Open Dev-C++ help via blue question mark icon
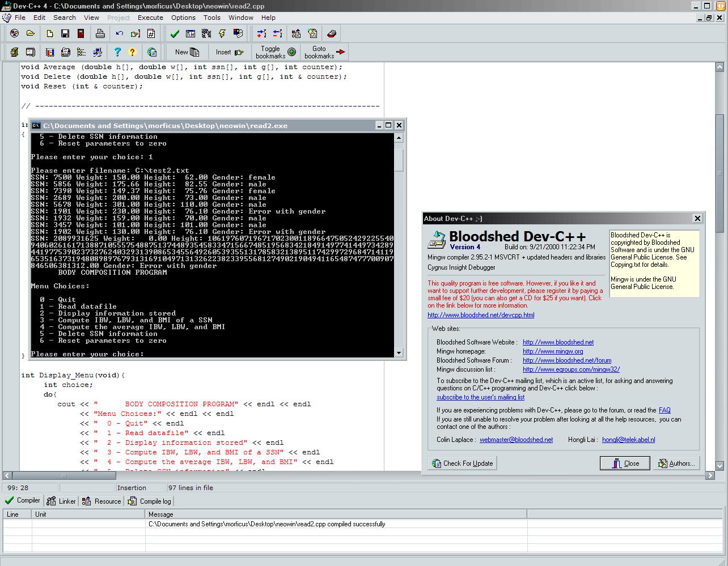Viewport: 728px width, 566px height. click(118, 52)
